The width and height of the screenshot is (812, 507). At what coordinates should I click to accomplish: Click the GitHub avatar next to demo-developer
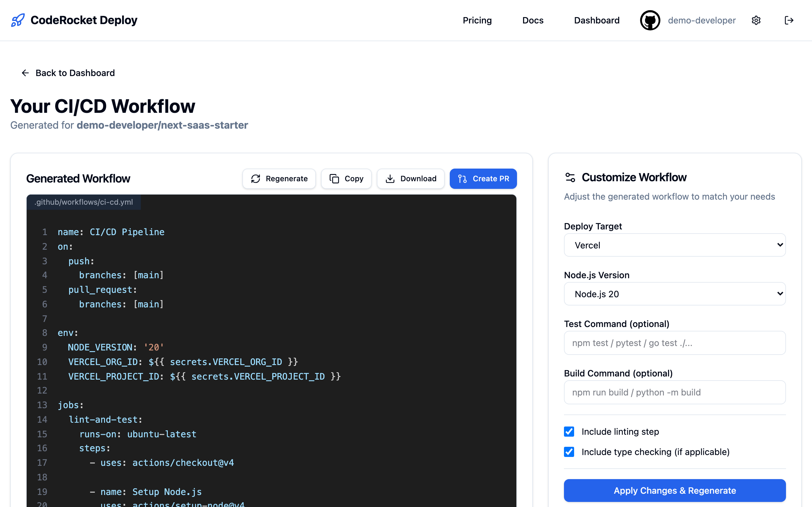650,20
